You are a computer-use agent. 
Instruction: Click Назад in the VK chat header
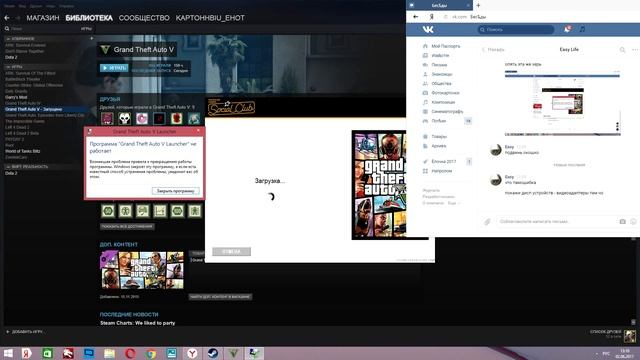(493, 49)
